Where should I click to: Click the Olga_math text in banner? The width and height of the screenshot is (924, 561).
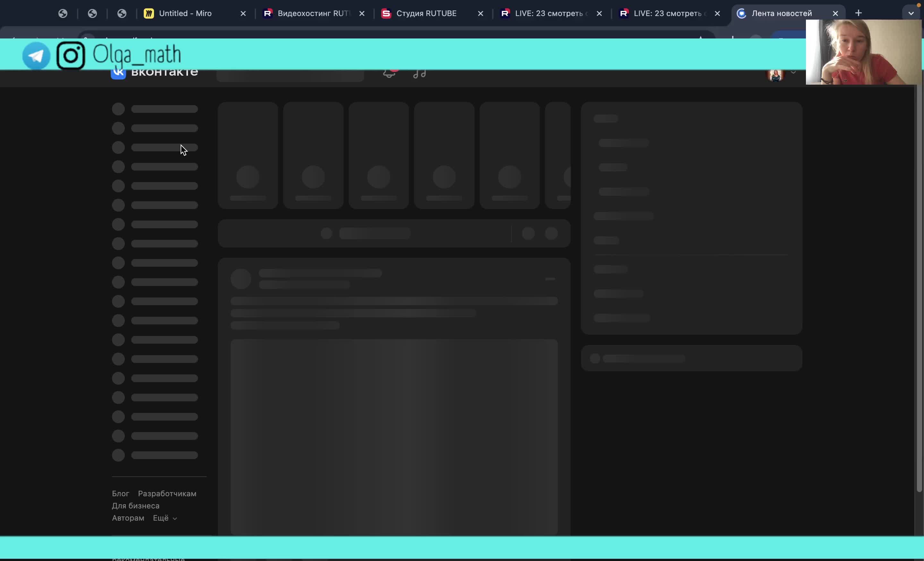point(137,55)
